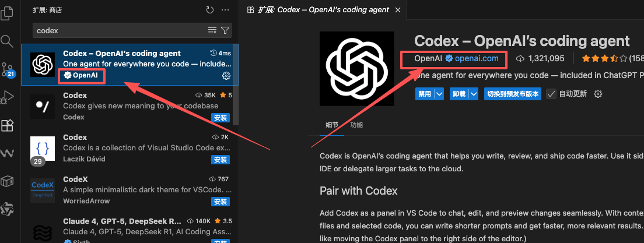Click the codex search input field
The width and height of the screenshot is (644, 243).
pos(120,30)
